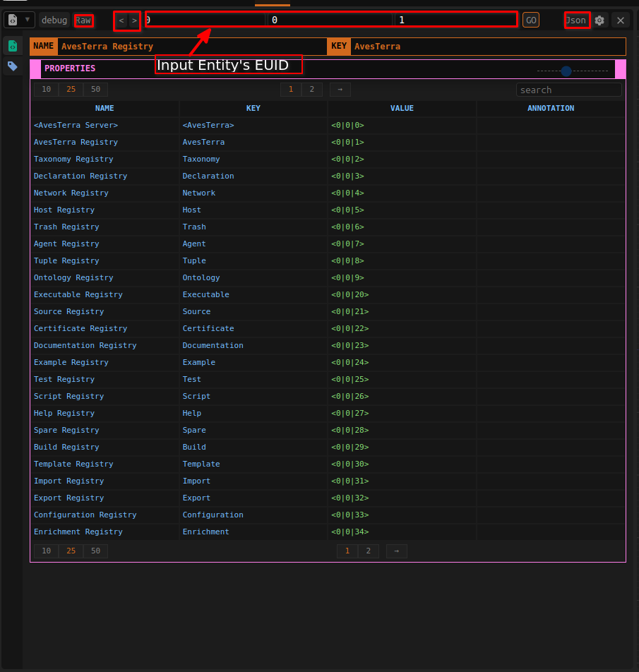Click the GO button
639x672 pixels.
tap(531, 20)
